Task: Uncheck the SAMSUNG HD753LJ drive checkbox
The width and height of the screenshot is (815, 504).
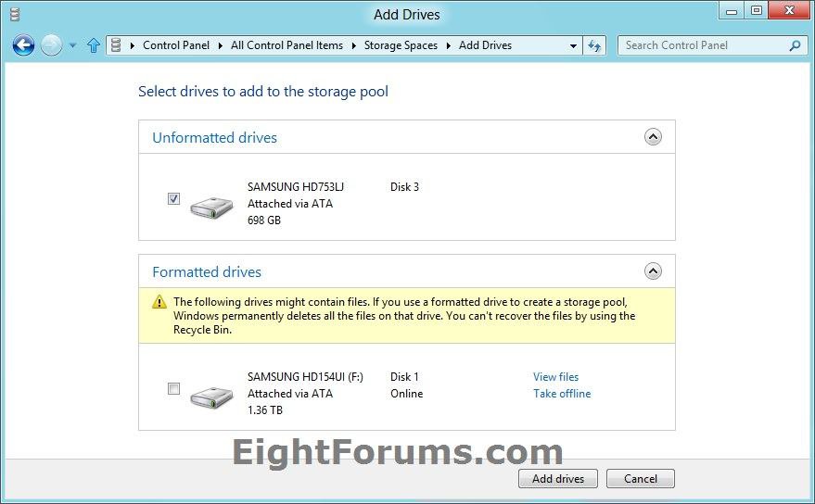Action: [173, 199]
